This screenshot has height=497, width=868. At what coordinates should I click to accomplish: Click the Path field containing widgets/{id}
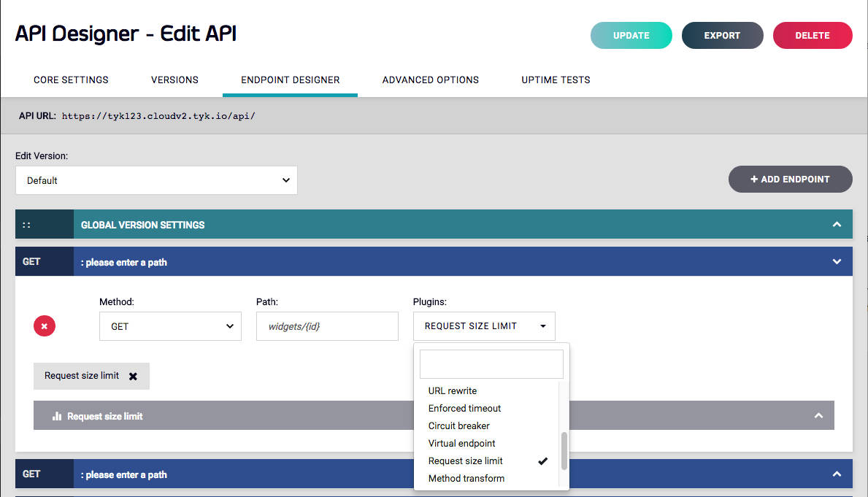327,326
